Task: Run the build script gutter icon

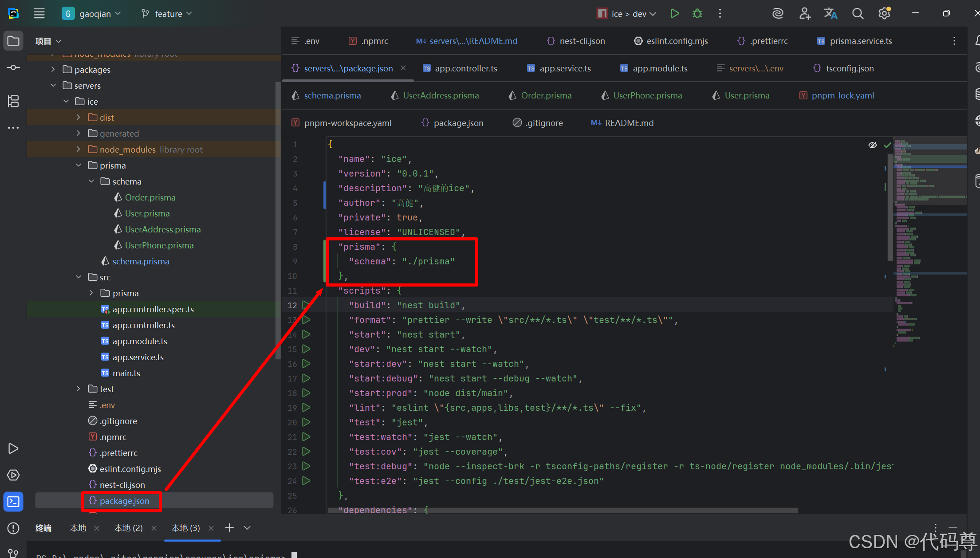Action: point(306,305)
